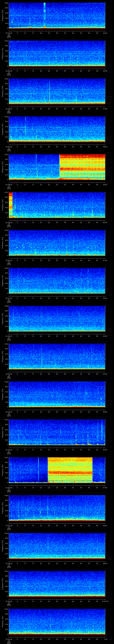Click the 54:00 end time label
This screenshot has height=644, width=114.
(x=105, y=374)
